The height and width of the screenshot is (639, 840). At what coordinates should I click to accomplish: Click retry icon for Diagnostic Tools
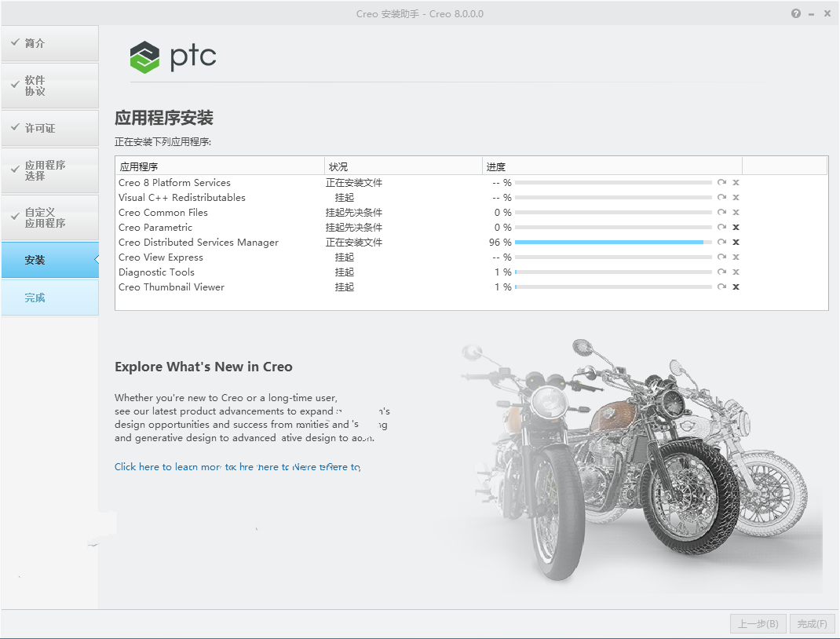(721, 272)
